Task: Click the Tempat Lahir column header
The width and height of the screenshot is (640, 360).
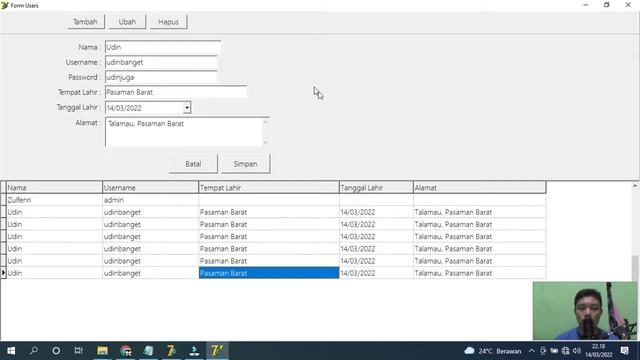Action: pyautogui.click(x=269, y=188)
